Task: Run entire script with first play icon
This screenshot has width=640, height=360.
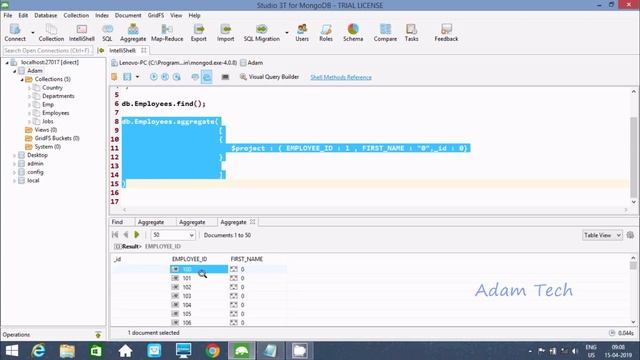Action: 153,77
